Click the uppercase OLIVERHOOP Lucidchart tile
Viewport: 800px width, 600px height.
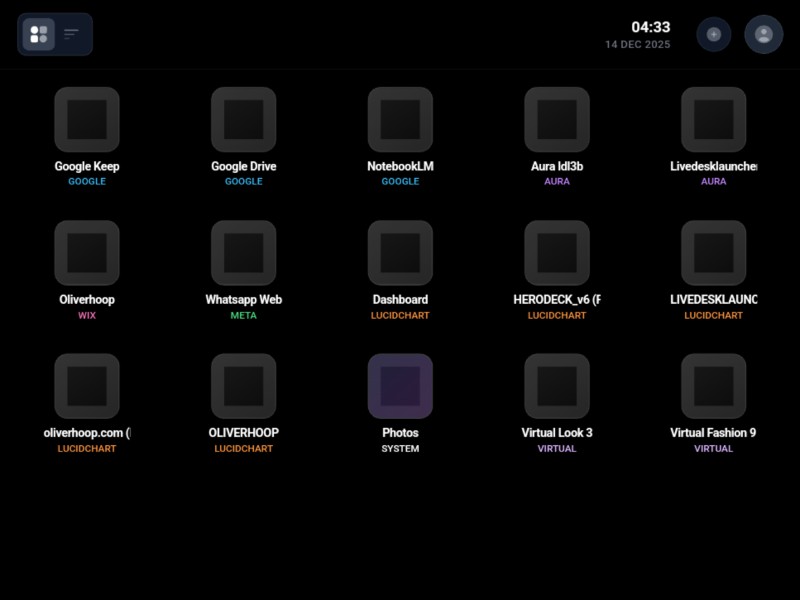(243, 386)
